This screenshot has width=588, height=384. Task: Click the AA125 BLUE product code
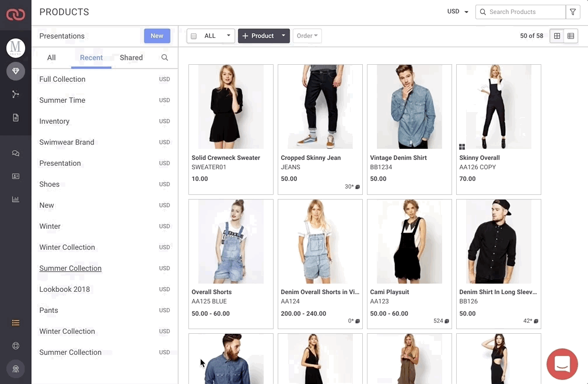pos(209,302)
